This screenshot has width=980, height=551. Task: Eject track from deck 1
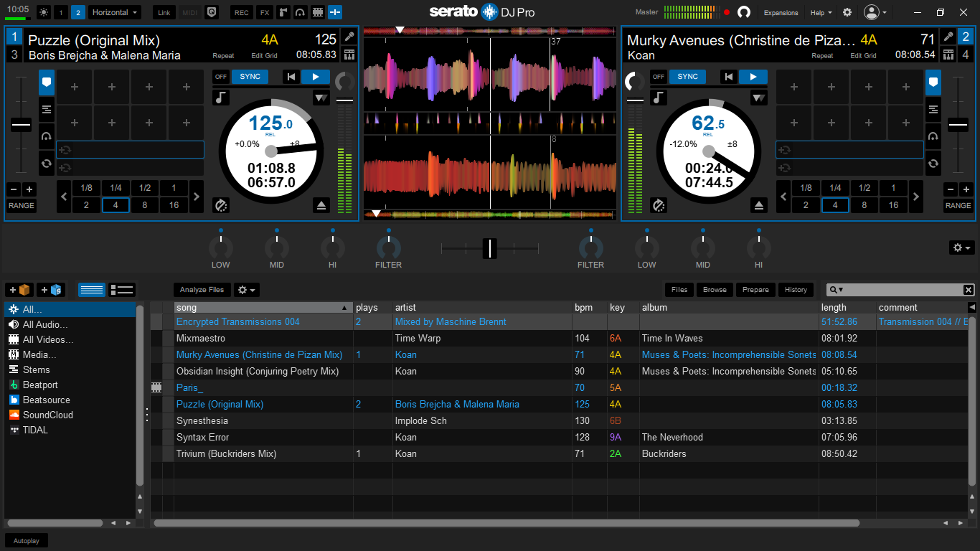(x=321, y=206)
